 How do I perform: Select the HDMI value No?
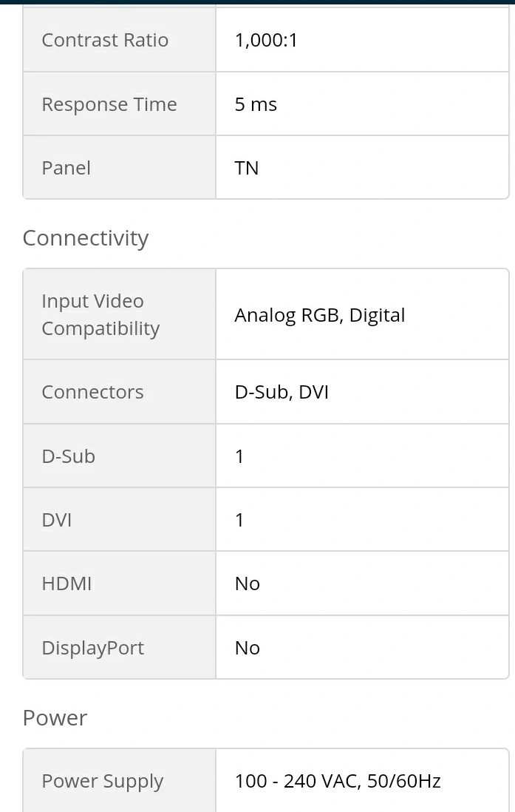click(248, 583)
